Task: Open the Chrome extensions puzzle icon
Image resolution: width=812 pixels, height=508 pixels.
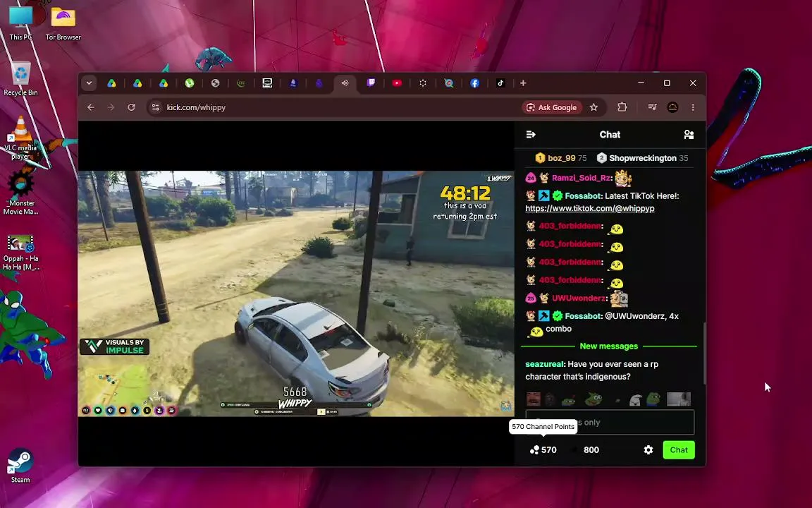Action: click(x=622, y=107)
